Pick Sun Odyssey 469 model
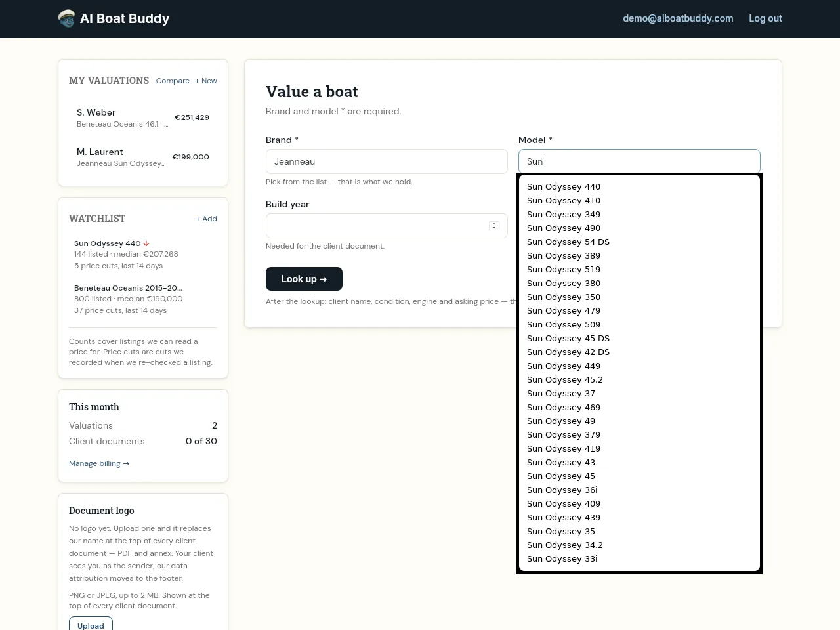The width and height of the screenshot is (840, 630). pos(639,407)
